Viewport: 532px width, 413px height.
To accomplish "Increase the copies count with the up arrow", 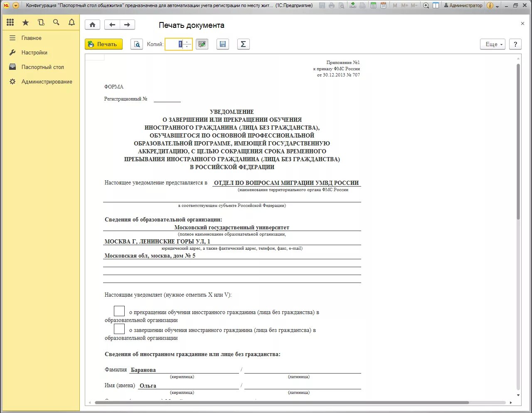I will pyautogui.click(x=187, y=42).
